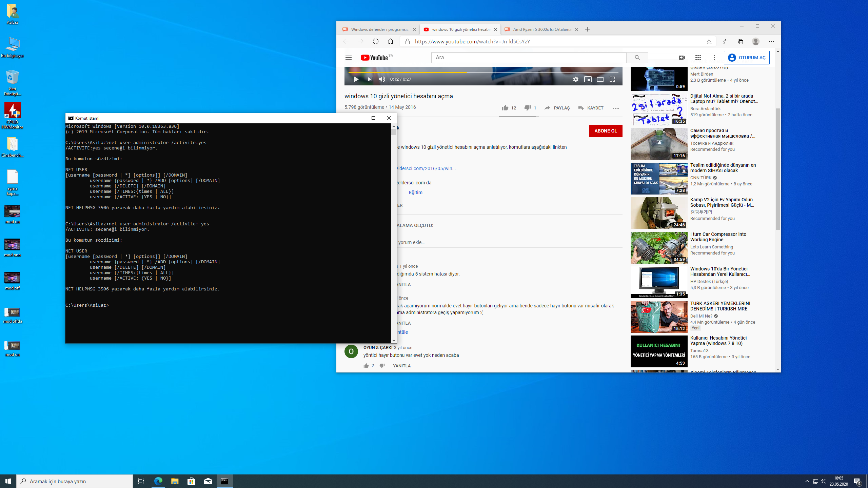Focus the Ara search field
This screenshot has height=488, width=868.
click(529, 58)
